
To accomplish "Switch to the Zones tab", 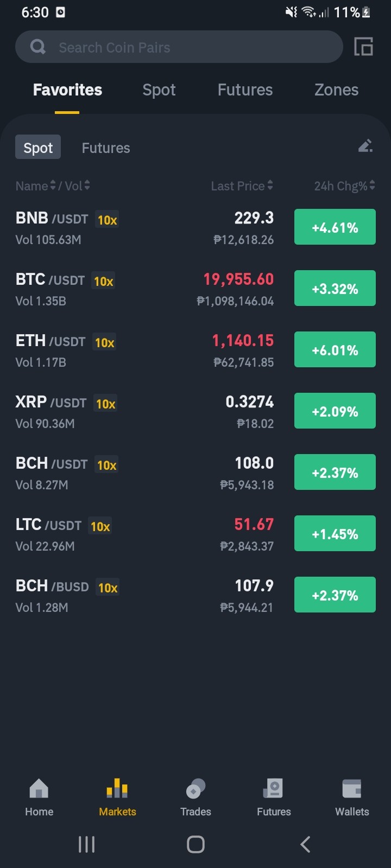I will coord(336,90).
